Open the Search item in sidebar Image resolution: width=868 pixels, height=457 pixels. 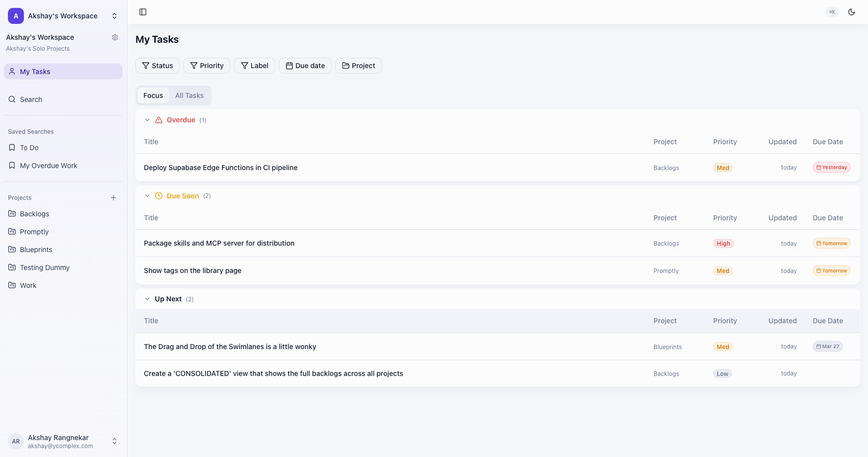31,99
